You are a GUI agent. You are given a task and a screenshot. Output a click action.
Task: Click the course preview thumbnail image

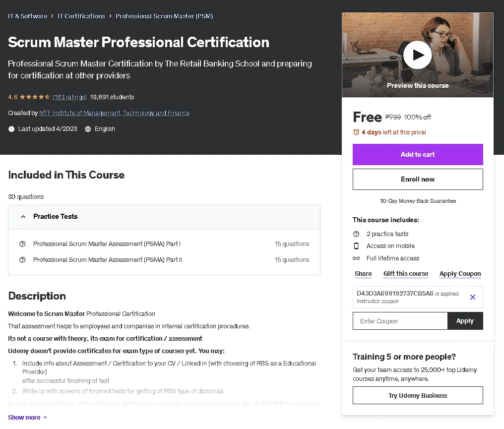click(x=417, y=55)
